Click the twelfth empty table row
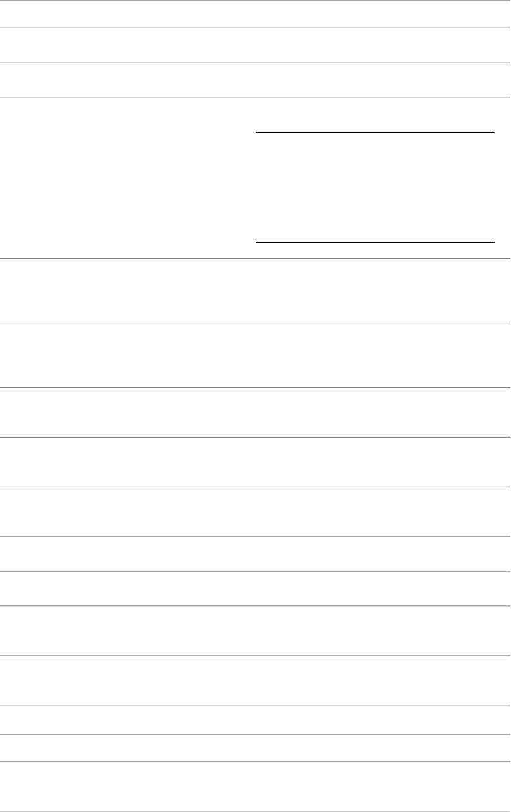This screenshot has width=511, height=812. click(255, 630)
